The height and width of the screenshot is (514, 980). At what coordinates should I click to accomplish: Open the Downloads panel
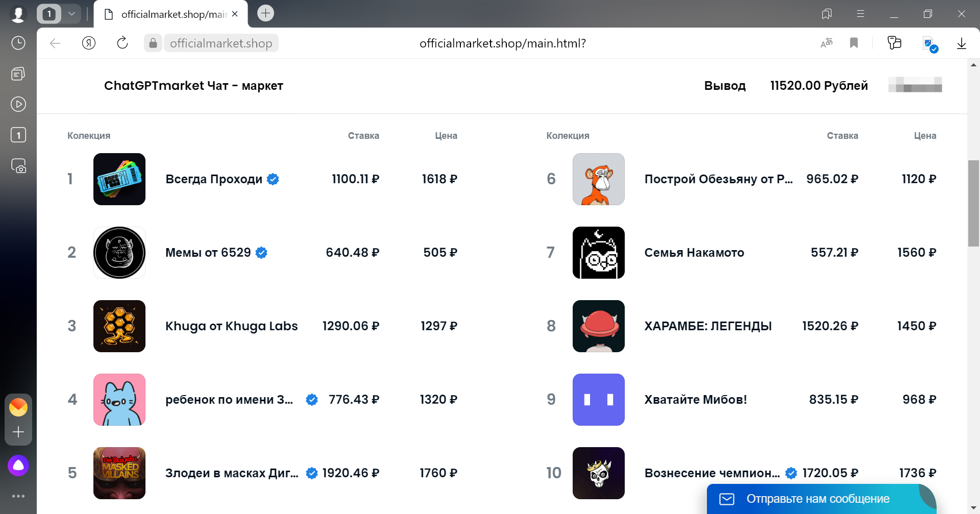point(962,43)
